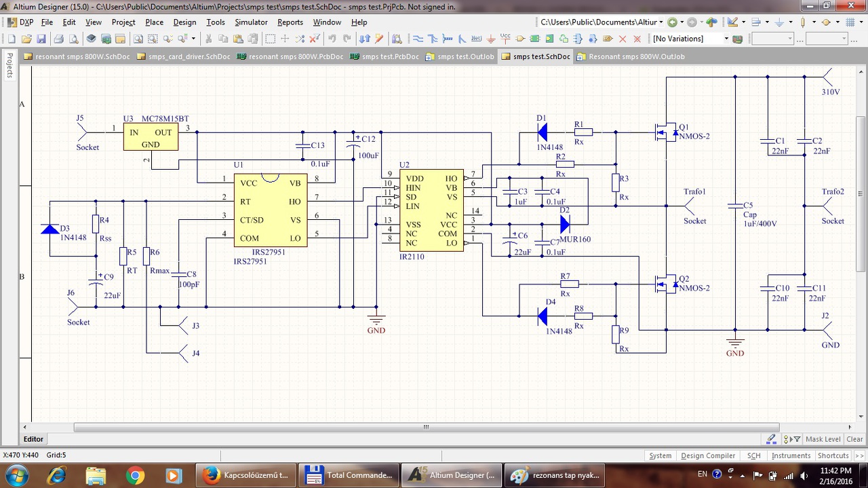Click the Mask Level button
The height and width of the screenshot is (488, 868).
(x=823, y=439)
